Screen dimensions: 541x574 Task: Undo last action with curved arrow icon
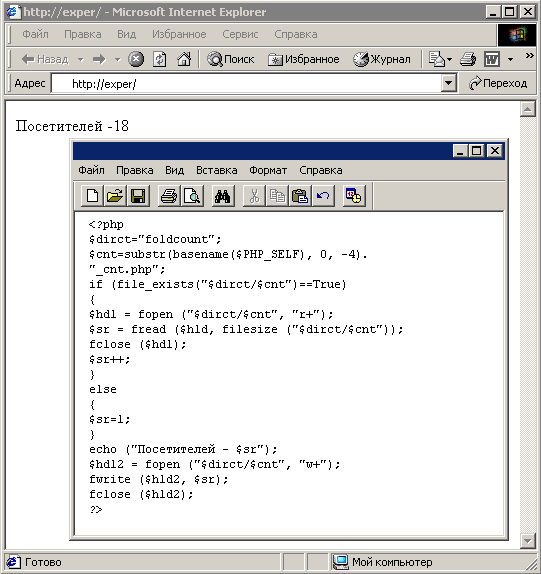click(323, 196)
